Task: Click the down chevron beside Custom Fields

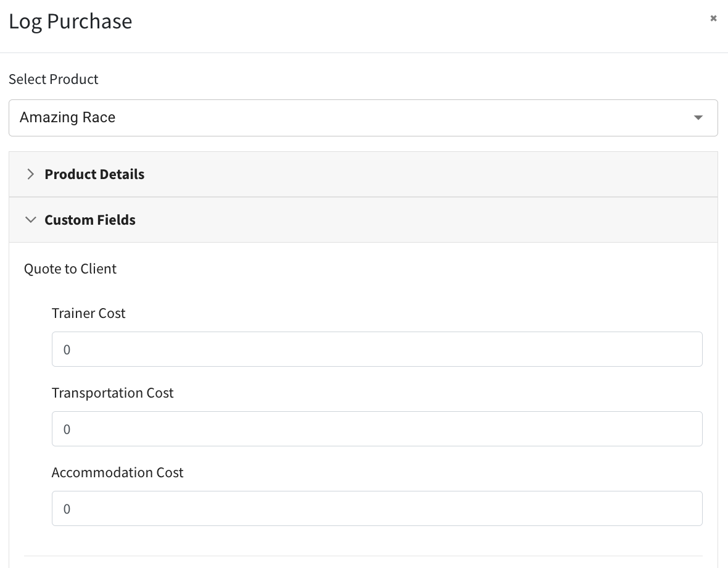Action: 31,220
